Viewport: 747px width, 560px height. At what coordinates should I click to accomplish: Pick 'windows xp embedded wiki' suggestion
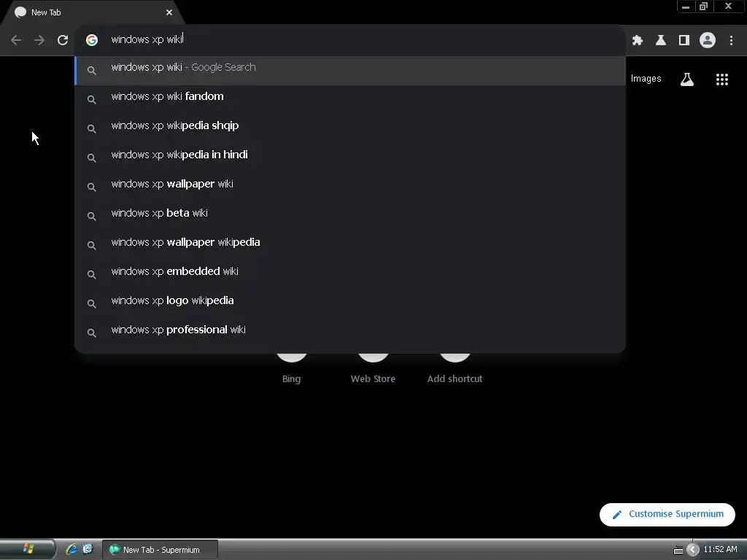click(350, 274)
